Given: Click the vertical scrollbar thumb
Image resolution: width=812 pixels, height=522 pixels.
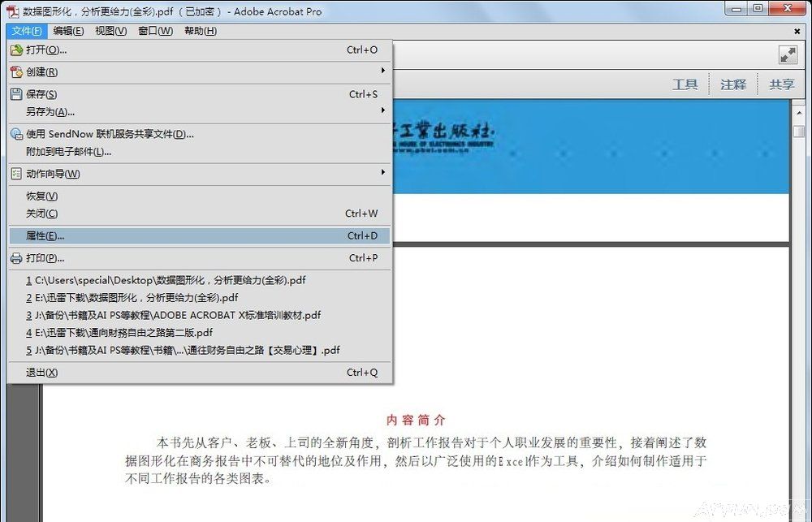Looking at the screenshot, I should (799, 131).
